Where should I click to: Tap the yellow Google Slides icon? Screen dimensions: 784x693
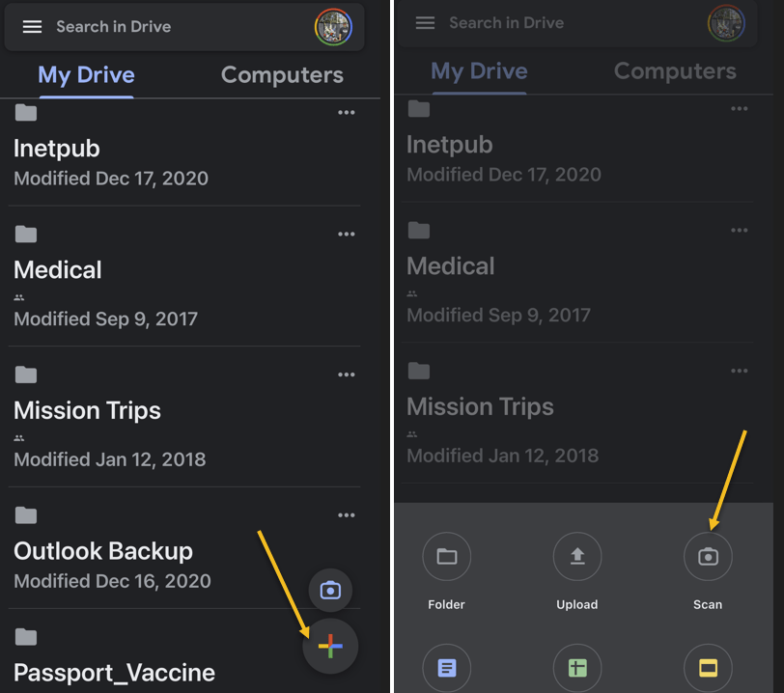pyautogui.click(x=708, y=668)
